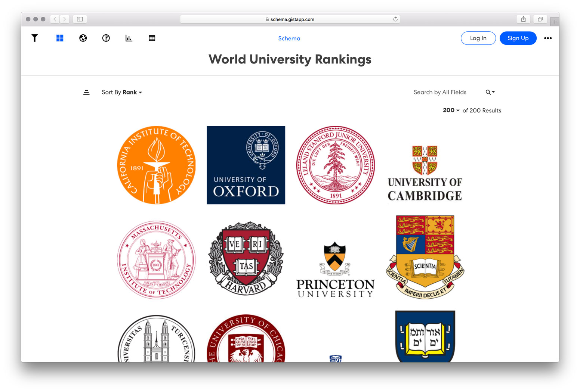Reload the page in address bar
The height and width of the screenshot is (392, 580).
point(395,19)
